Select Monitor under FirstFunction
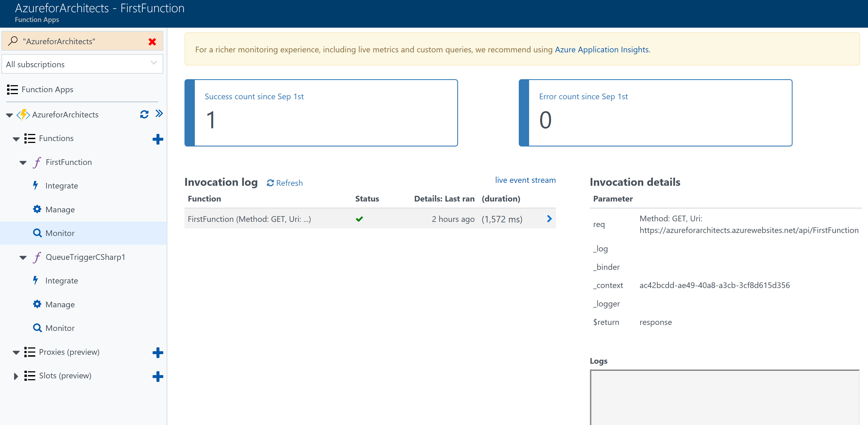The image size is (868, 425). pos(83,233)
